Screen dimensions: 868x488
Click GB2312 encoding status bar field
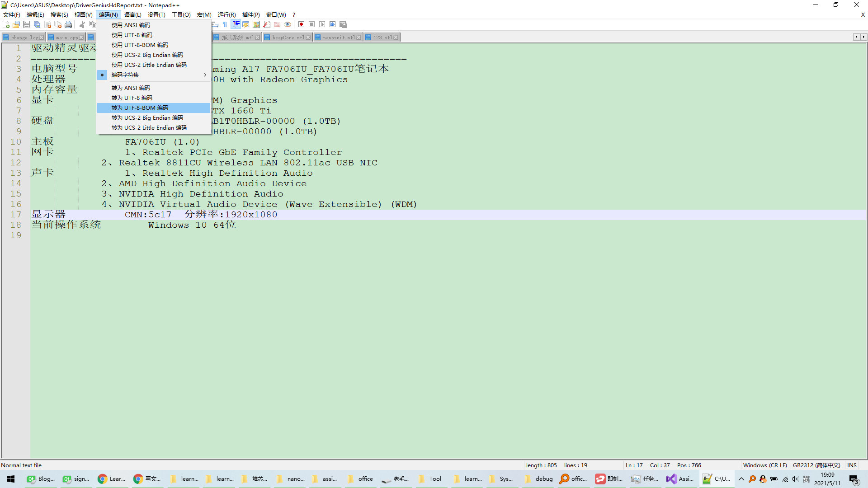click(816, 465)
